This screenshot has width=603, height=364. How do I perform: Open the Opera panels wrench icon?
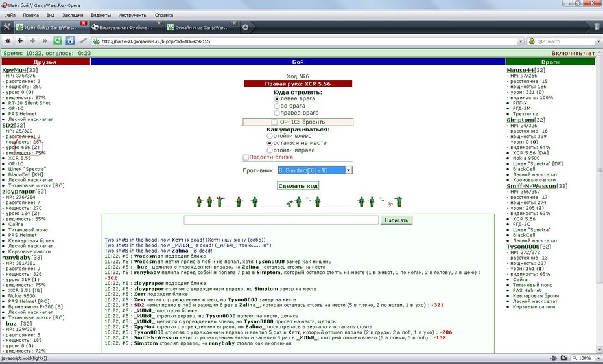7,27
